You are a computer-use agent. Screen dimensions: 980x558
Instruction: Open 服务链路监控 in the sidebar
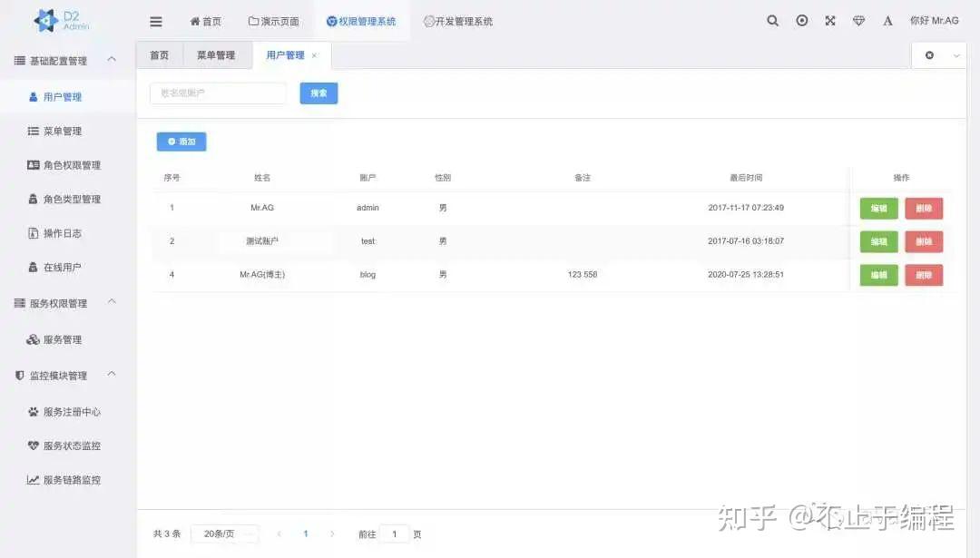(x=67, y=480)
